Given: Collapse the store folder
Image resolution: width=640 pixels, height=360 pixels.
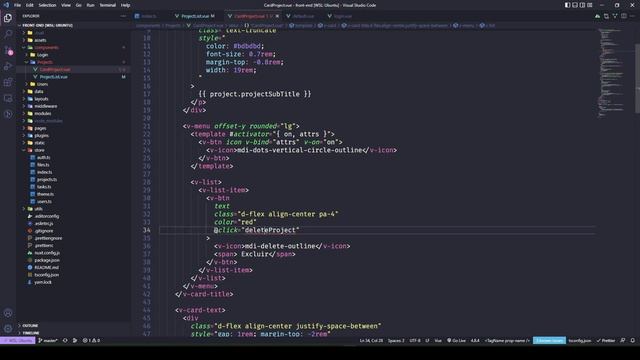Looking at the screenshot, I should coord(39,150).
